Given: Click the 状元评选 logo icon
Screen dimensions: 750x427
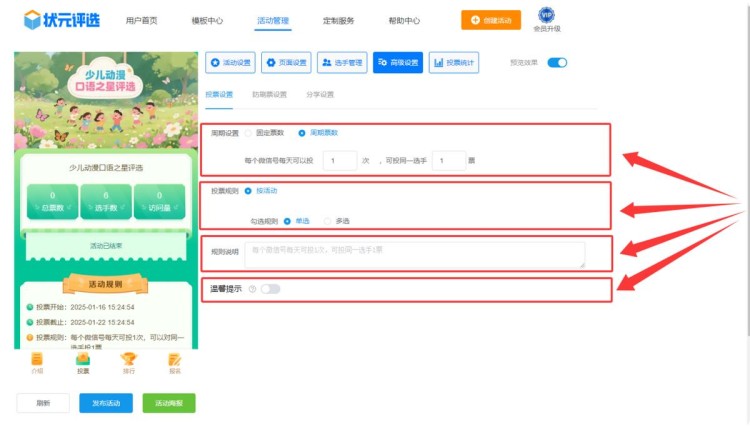Looking at the screenshot, I should (34, 20).
